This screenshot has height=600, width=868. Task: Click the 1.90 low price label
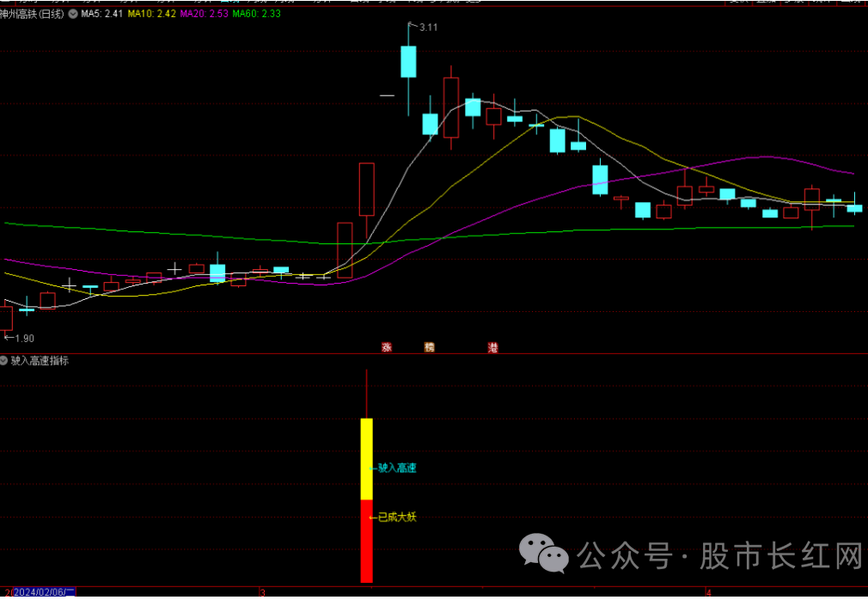tap(24, 338)
